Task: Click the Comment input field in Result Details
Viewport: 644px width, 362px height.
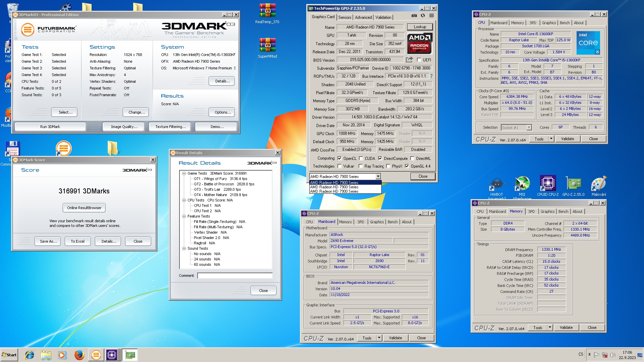Action: (x=235, y=276)
